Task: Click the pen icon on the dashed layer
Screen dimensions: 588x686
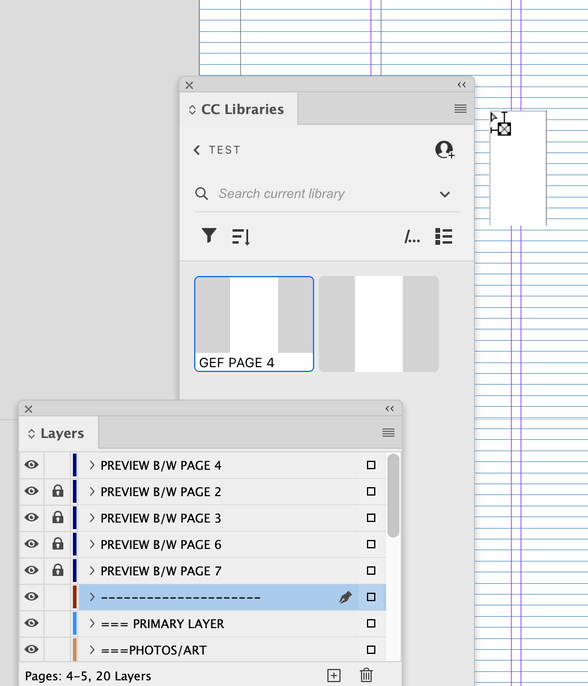Action: tap(345, 597)
